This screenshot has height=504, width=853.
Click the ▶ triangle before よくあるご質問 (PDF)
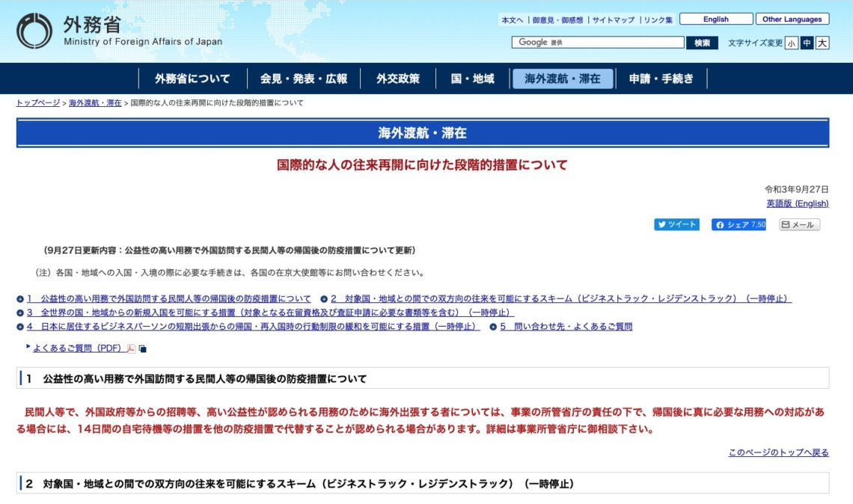pyautogui.click(x=28, y=346)
